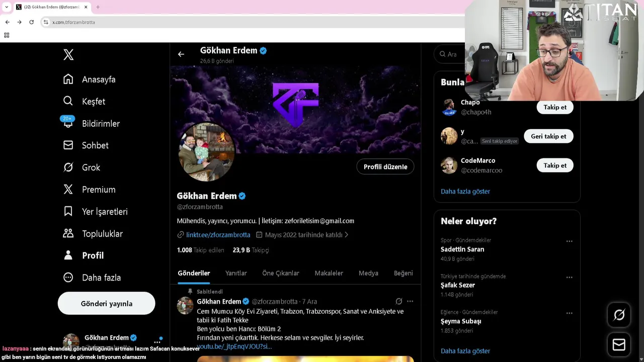This screenshot has width=644, height=362.
Task: Open Grok icon in sidebar
Action: 68,167
